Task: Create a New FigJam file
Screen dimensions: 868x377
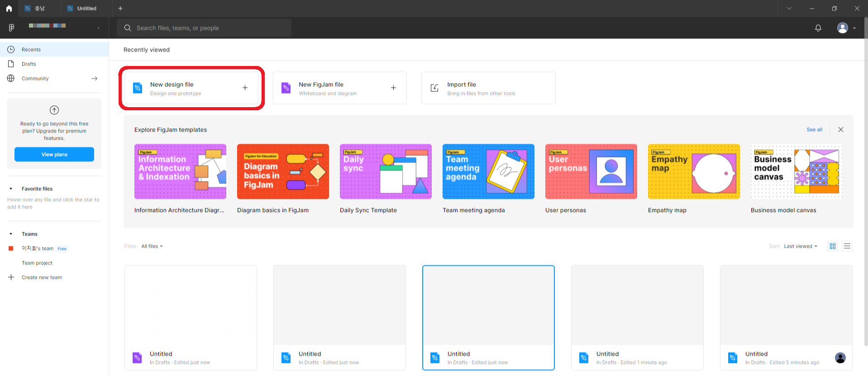Action: 340,88
